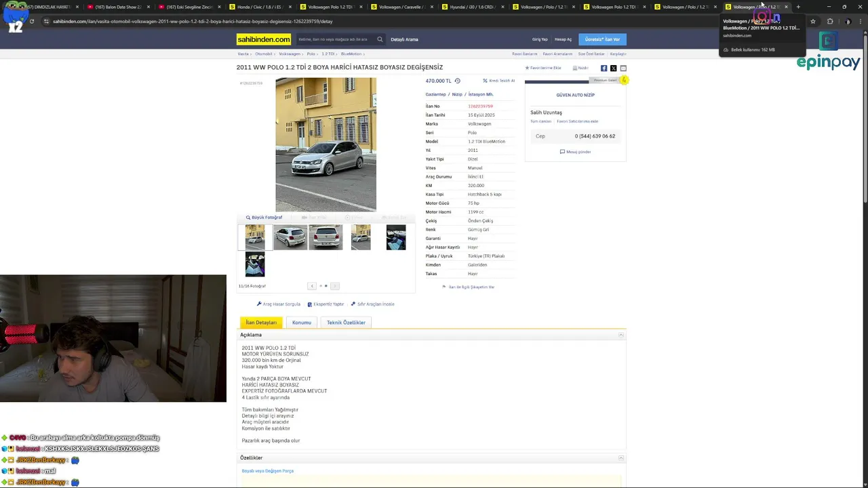Click the Volkswagen breadcrumb link

coord(290,54)
